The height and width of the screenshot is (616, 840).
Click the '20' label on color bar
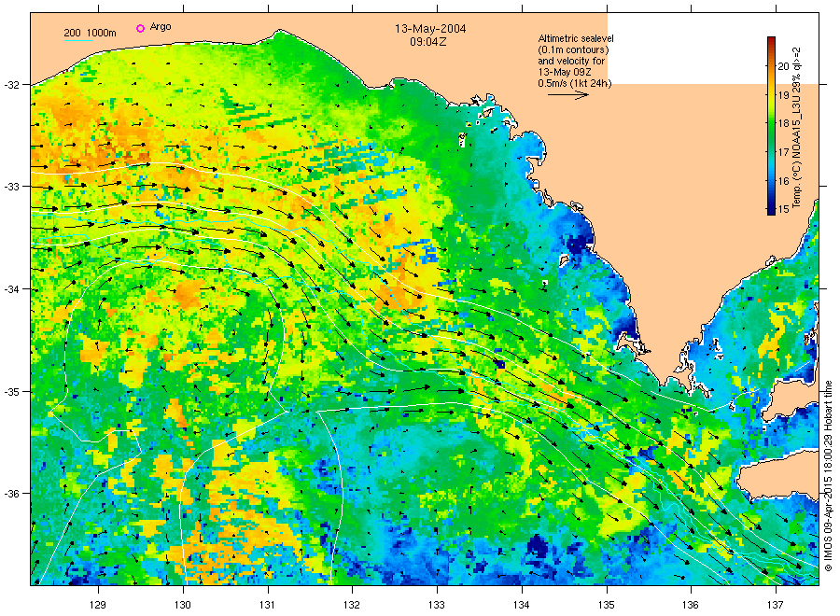pos(783,66)
